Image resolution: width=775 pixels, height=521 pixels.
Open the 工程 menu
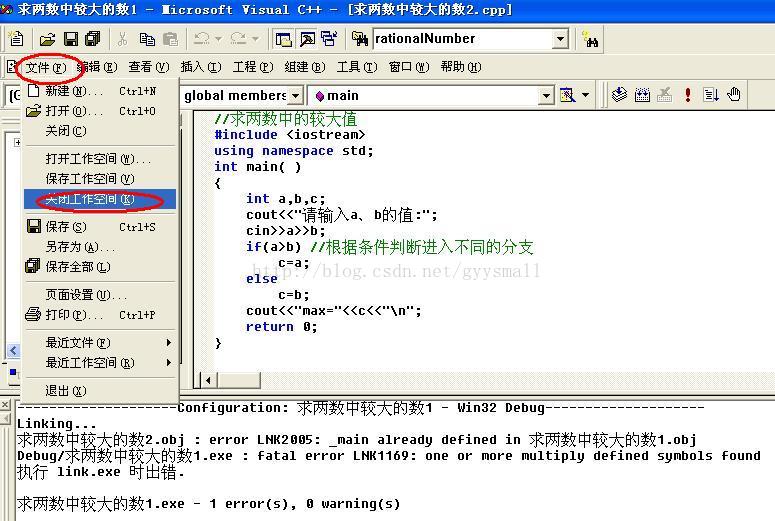click(253, 67)
